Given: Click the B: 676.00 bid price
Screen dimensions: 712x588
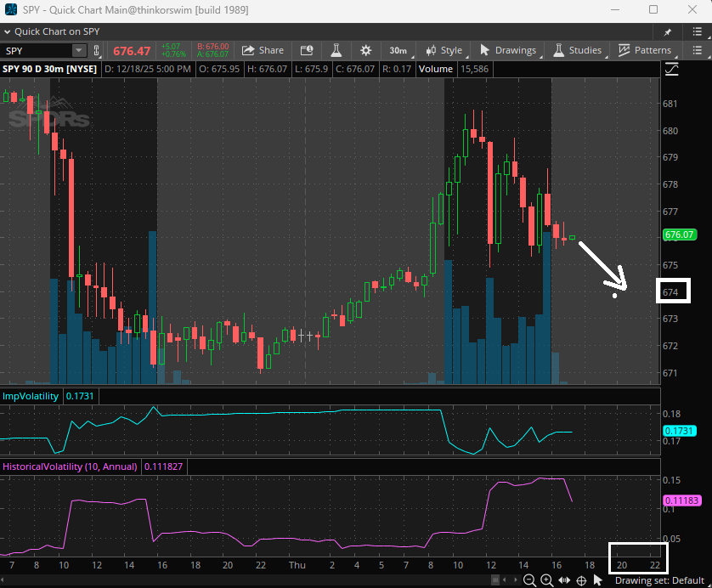Looking at the screenshot, I should pos(213,47).
